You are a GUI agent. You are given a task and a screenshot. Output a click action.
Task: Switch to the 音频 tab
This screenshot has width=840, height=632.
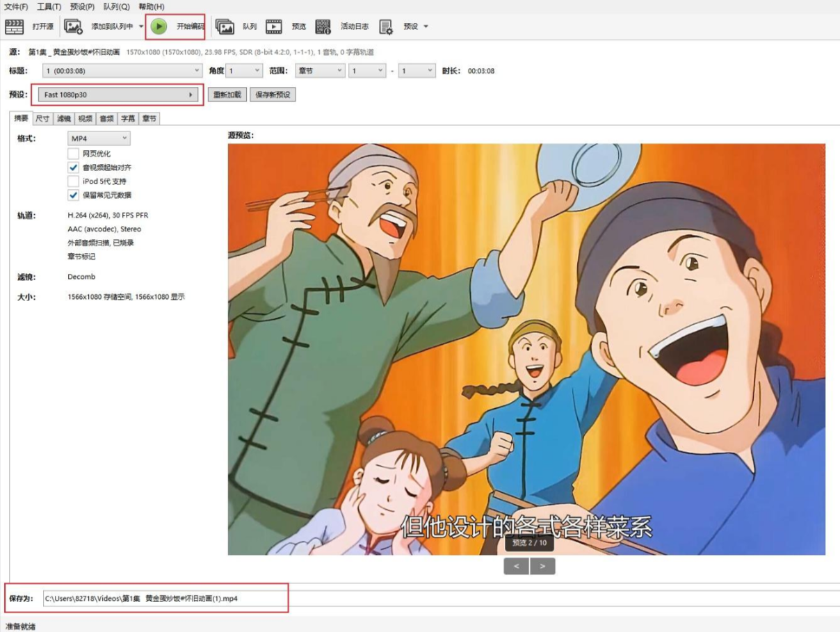point(106,119)
